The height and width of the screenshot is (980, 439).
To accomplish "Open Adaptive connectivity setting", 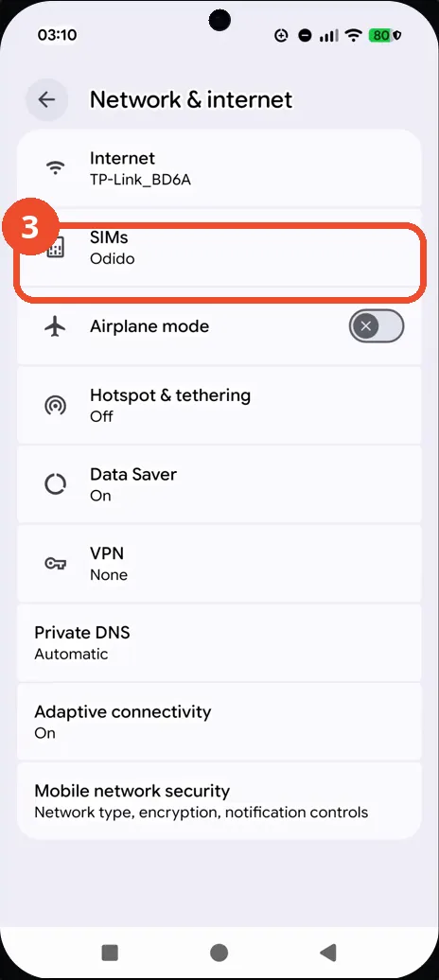I will (x=219, y=722).
